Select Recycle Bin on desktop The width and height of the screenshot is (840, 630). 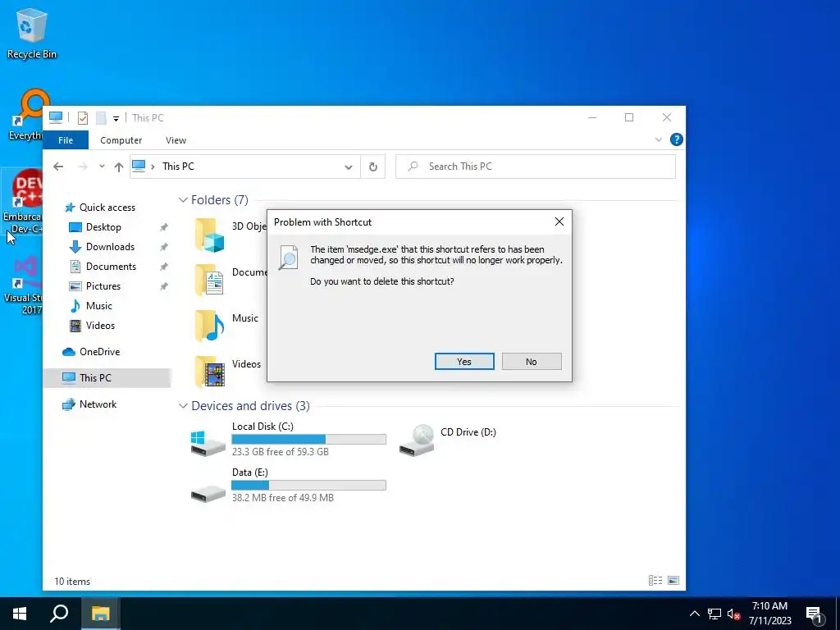32,33
